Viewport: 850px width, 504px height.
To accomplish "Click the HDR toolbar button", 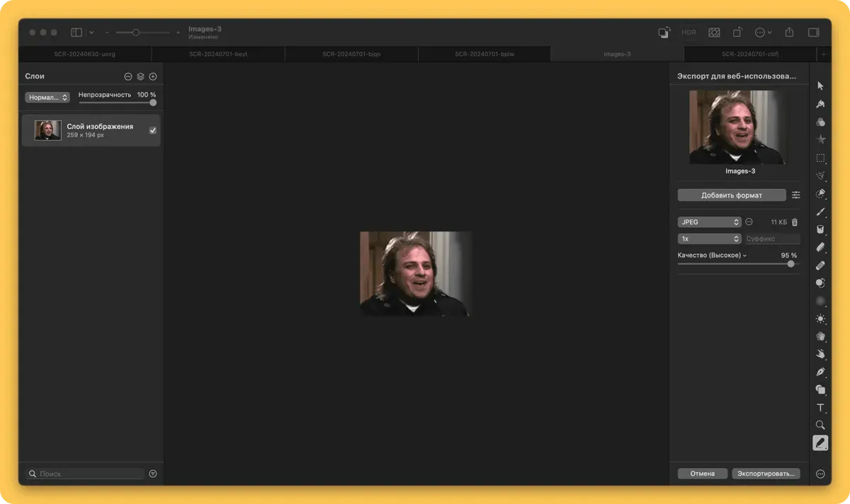I will (x=688, y=33).
